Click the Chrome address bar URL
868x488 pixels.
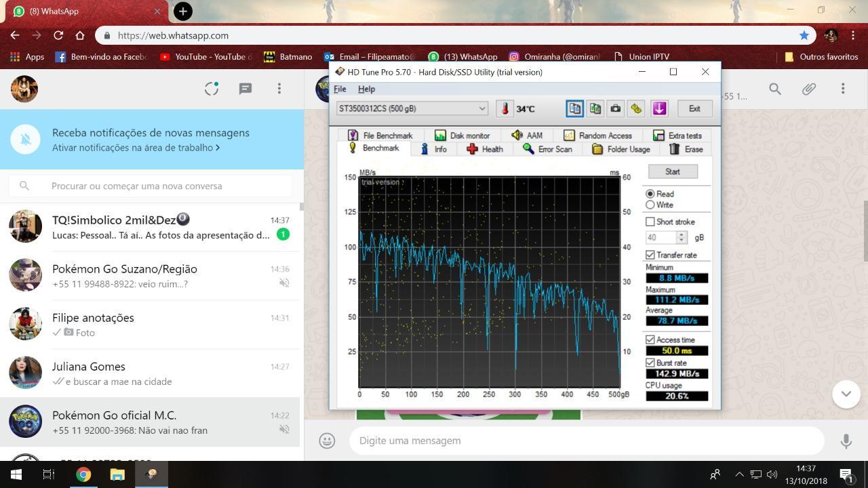pos(173,35)
